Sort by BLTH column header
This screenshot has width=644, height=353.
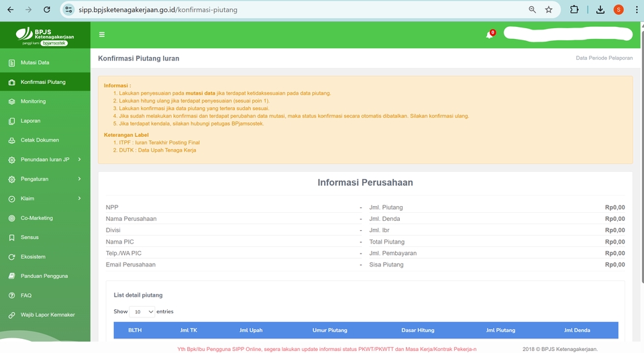tap(135, 330)
